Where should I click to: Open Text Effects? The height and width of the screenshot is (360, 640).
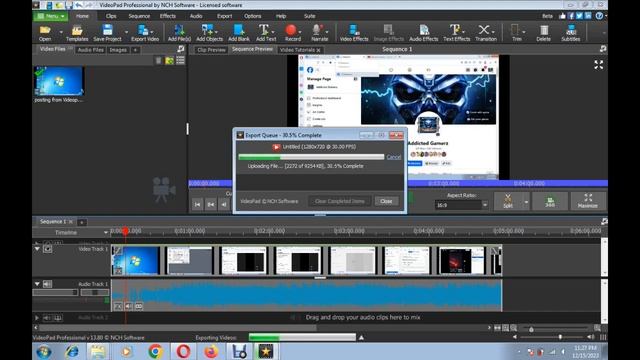coord(456,33)
